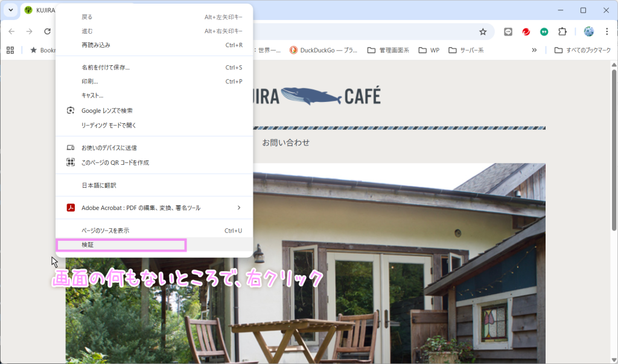Open the apps grid in bookmarks bar
The height and width of the screenshot is (364, 618).
(10, 50)
